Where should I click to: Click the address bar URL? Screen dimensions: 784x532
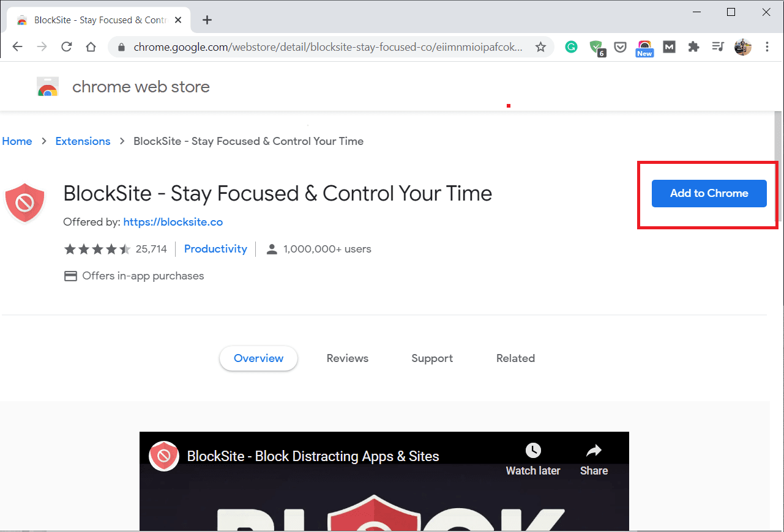tap(327, 47)
